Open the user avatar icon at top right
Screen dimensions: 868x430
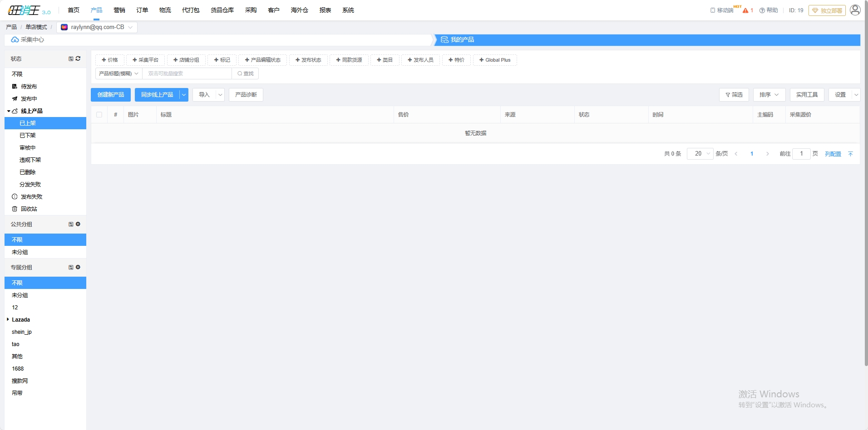click(855, 10)
